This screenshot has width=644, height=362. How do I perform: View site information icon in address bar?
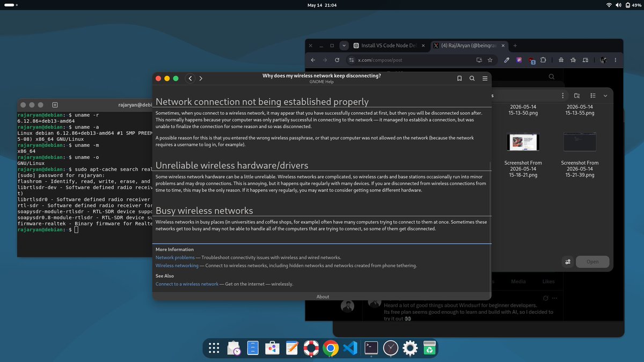tap(352, 60)
